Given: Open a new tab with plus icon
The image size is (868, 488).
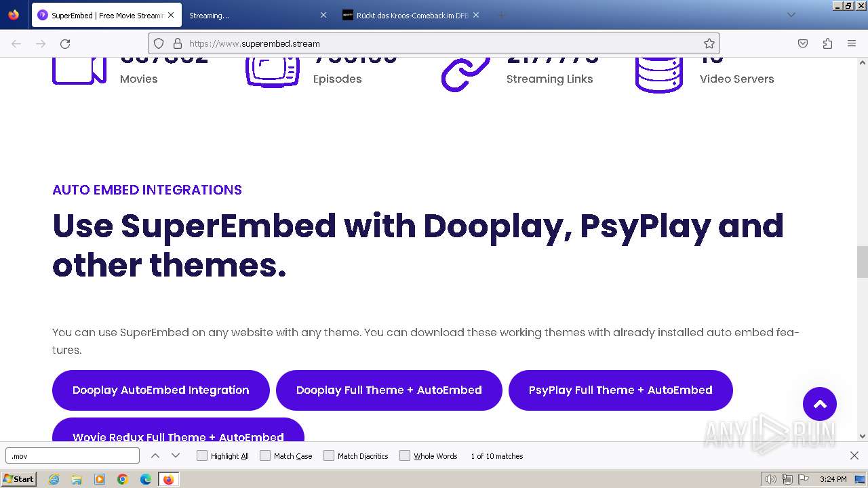Looking at the screenshot, I should coord(502,15).
